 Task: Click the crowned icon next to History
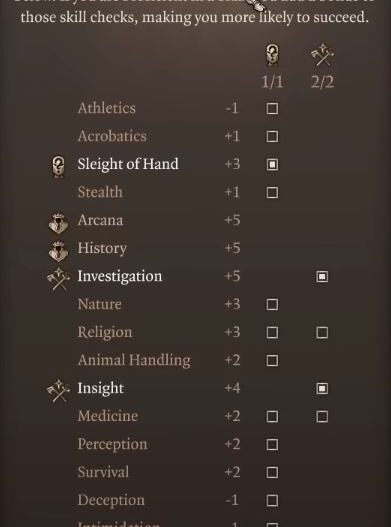[58, 250]
